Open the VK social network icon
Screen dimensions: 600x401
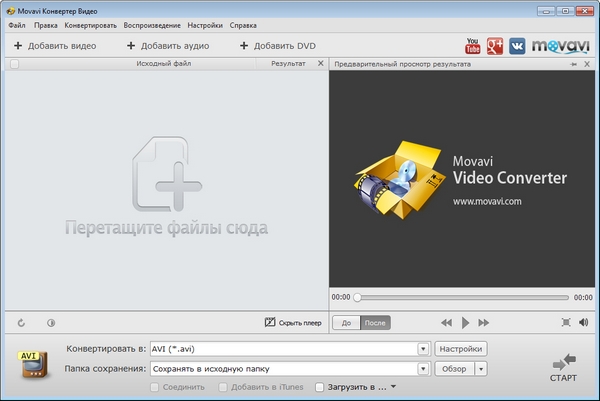point(517,45)
